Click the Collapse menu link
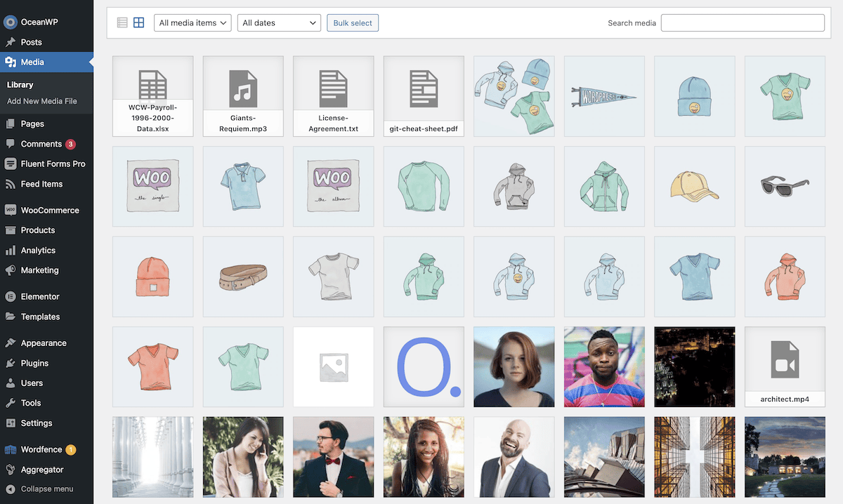The height and width of the screenshot is (504, 843). (47, 489)
